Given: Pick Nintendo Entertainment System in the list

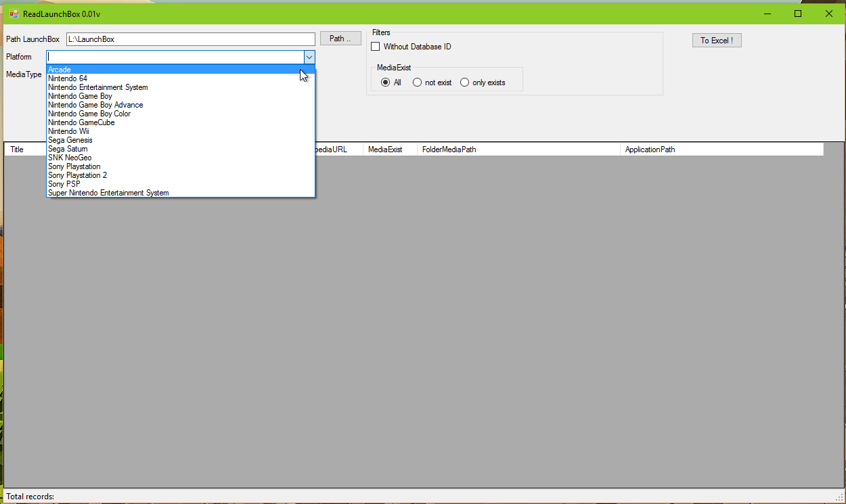Looking at the screenshot, I should click(181, 87).
